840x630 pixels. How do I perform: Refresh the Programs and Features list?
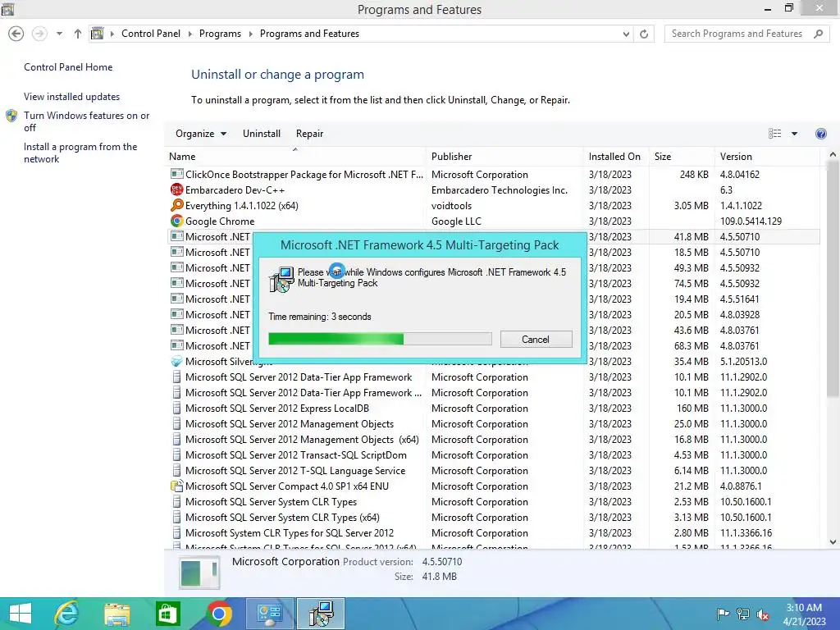[x=644, y=34]
